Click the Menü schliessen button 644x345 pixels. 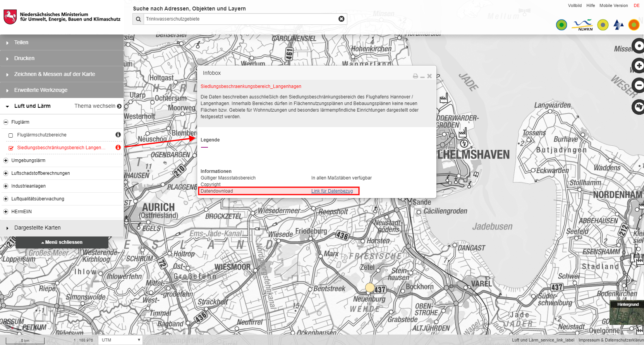[62, 242]
